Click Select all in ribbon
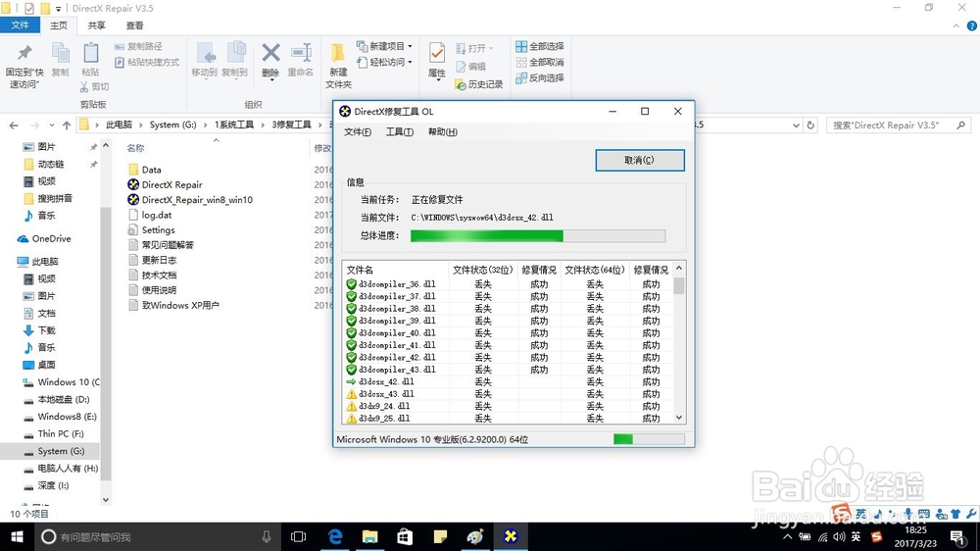 pyautogui.click(x=540, y=46)
